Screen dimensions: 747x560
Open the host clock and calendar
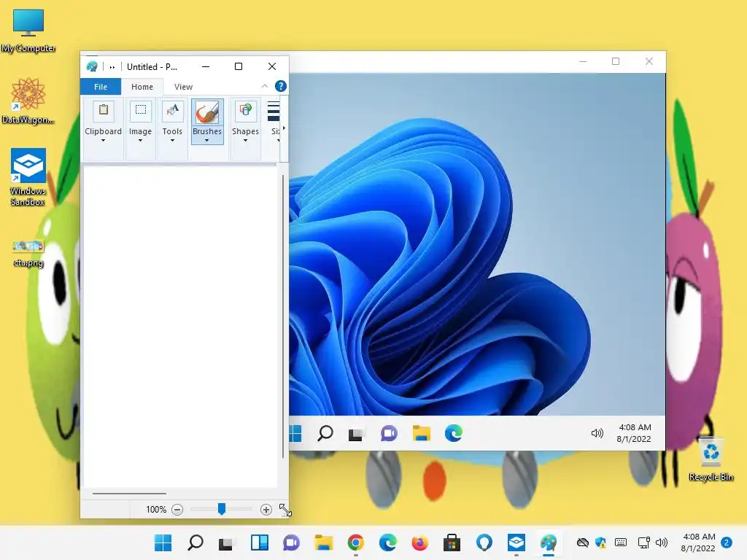click(698, 542)
